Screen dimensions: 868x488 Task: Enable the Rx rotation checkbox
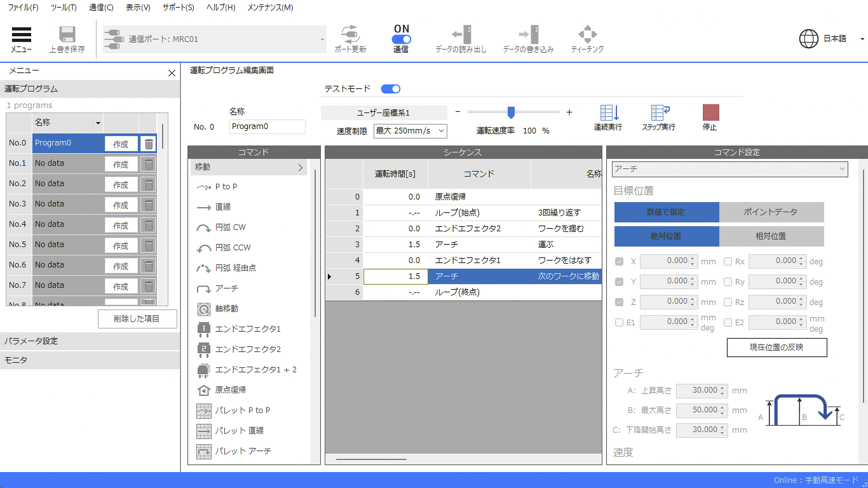point(728,261)
